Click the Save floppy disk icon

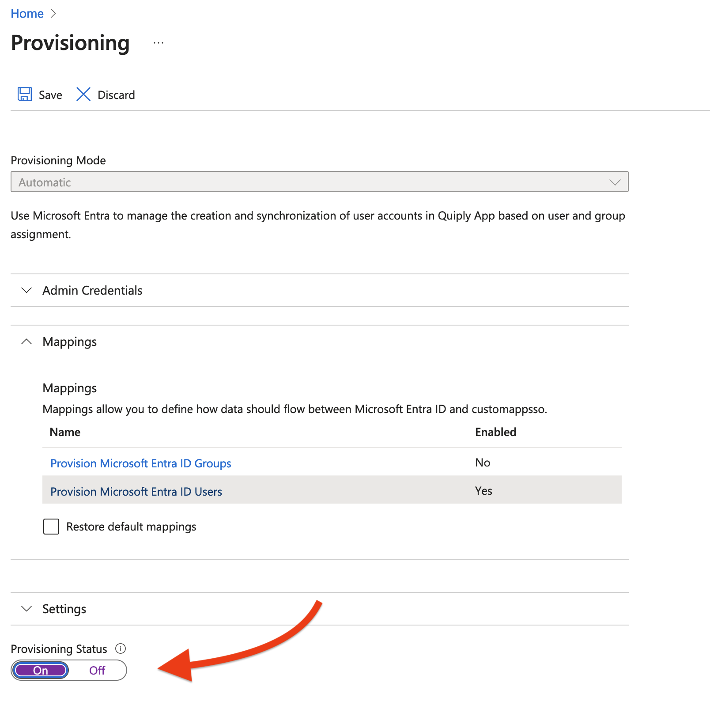[25, 94]
